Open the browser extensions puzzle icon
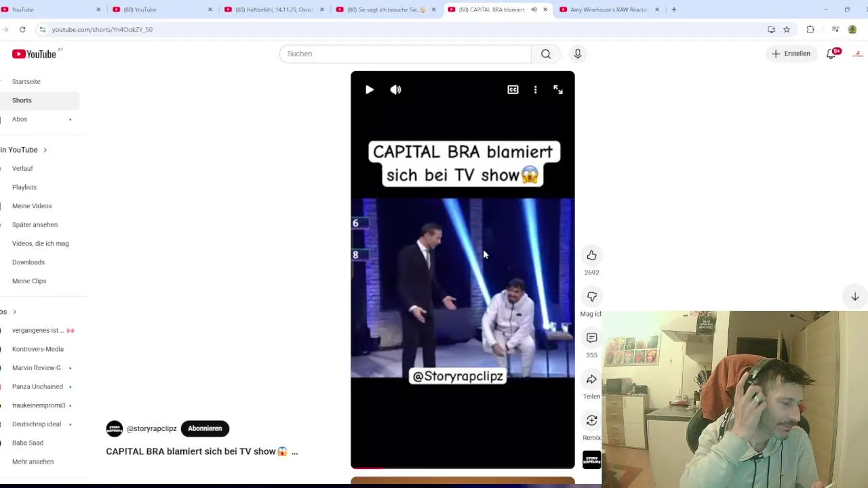 tap(810, 30)
